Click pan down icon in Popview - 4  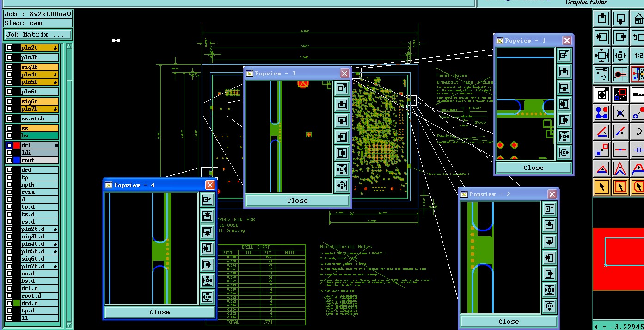207,232
